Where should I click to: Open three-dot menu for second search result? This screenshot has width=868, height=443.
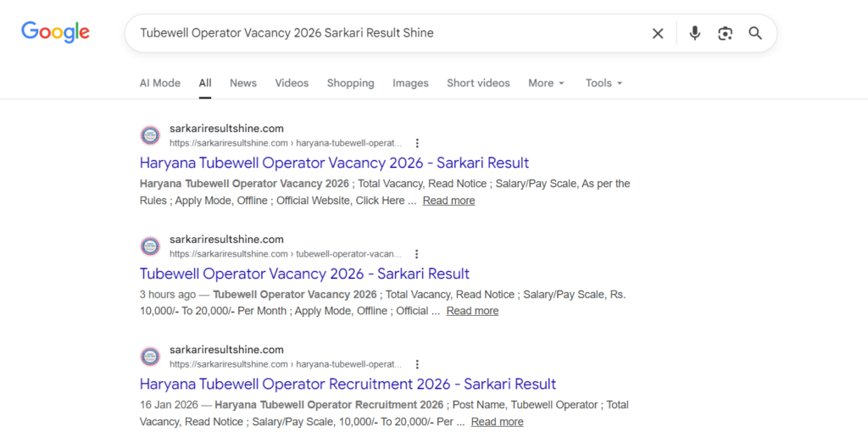pos(417,254)
